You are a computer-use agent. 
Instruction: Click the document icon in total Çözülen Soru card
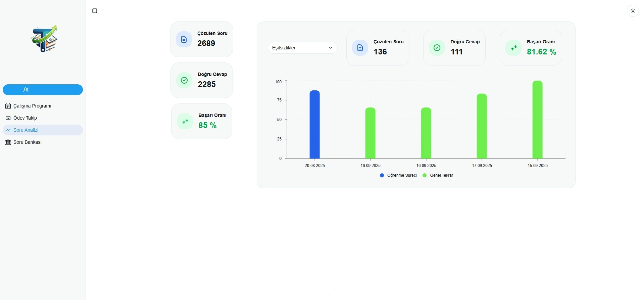coord(184,39)
